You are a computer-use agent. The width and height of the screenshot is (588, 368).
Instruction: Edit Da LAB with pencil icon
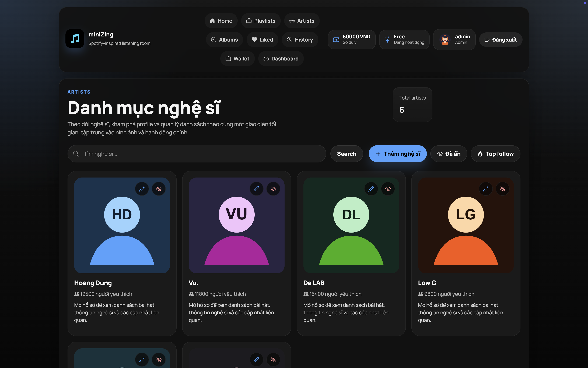(371, 189)
